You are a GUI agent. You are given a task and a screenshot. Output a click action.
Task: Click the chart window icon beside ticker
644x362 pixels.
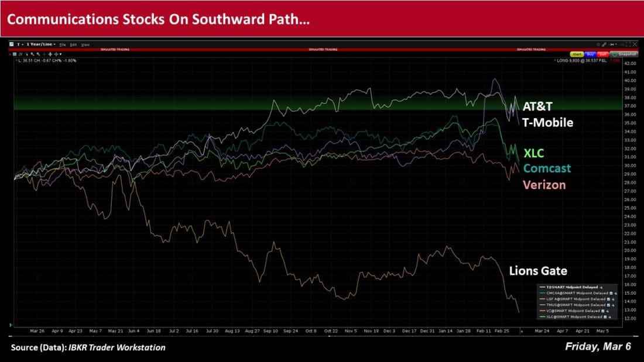point(12,44)
